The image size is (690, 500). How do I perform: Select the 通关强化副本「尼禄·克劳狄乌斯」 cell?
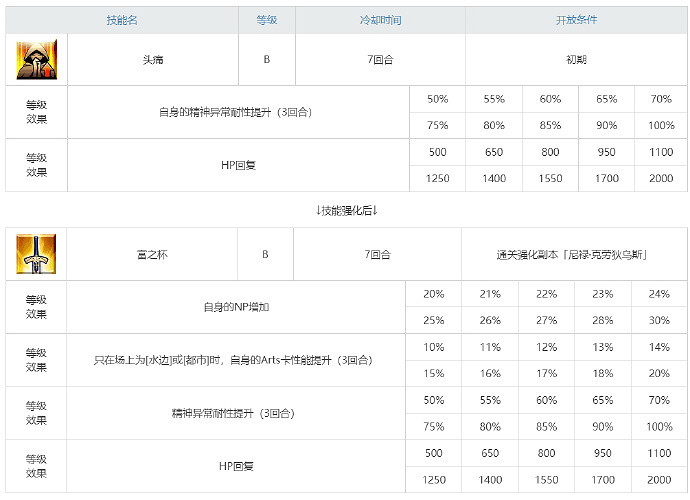click(x=572, y=254)
